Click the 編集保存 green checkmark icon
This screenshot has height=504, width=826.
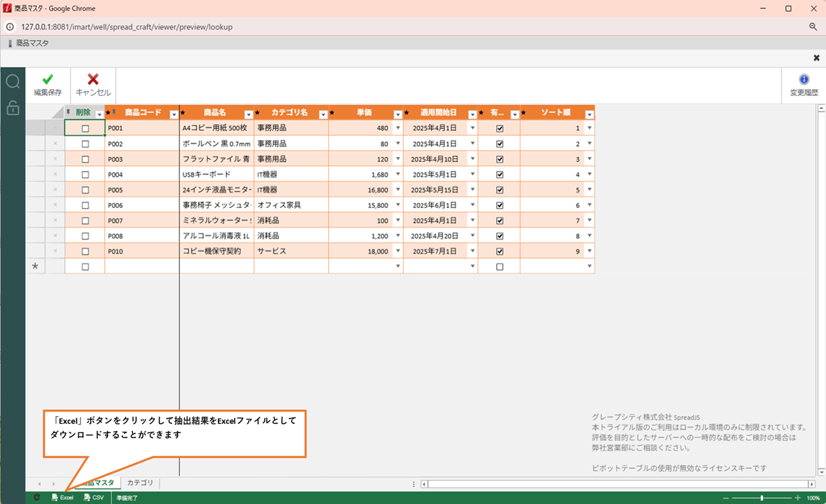48,80
